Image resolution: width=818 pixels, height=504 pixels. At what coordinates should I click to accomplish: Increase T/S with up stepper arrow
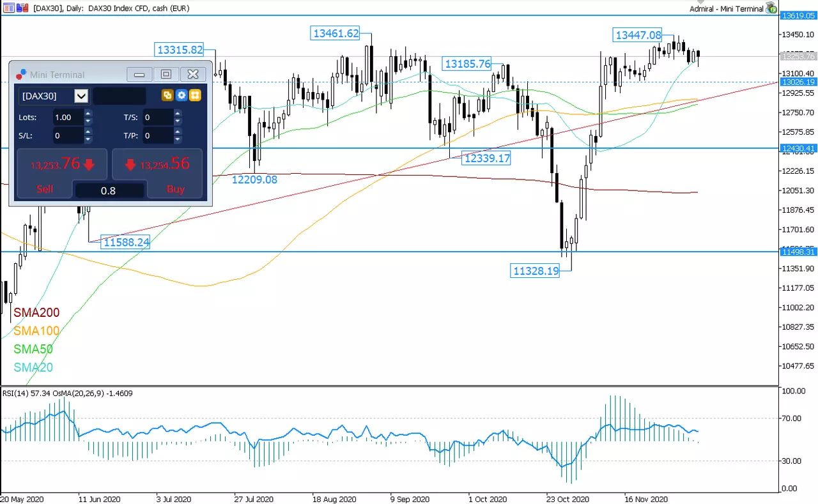click(x=178, y=114)
